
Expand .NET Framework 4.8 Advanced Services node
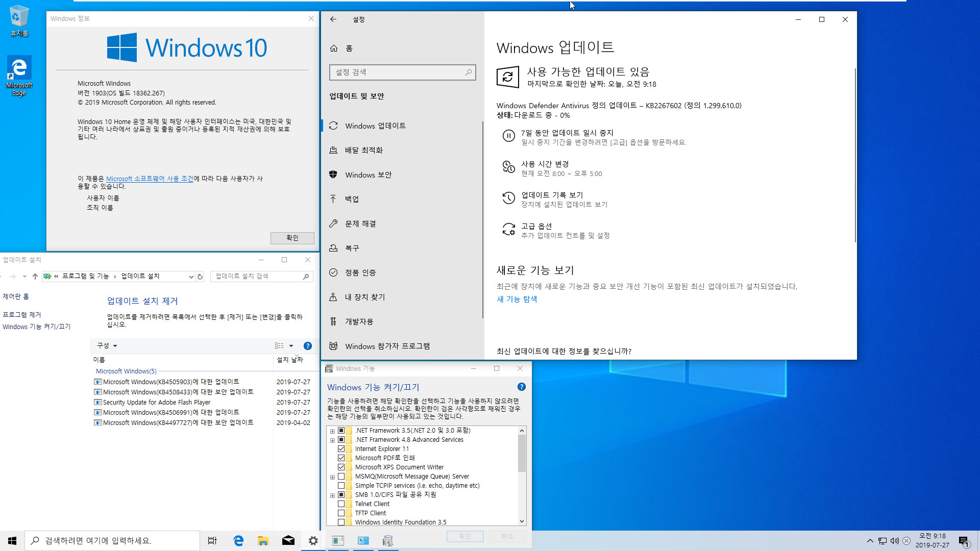332,440
